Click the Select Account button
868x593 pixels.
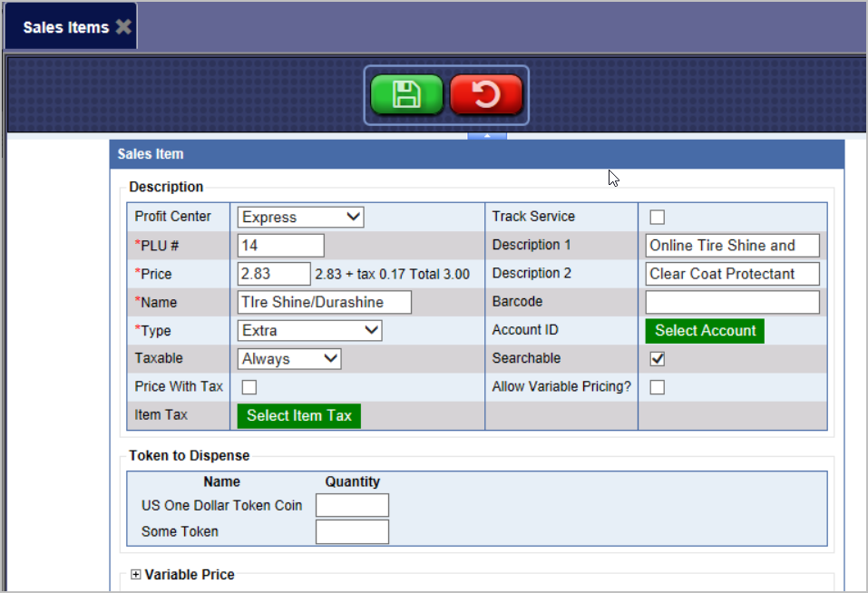tap(705, 331)
